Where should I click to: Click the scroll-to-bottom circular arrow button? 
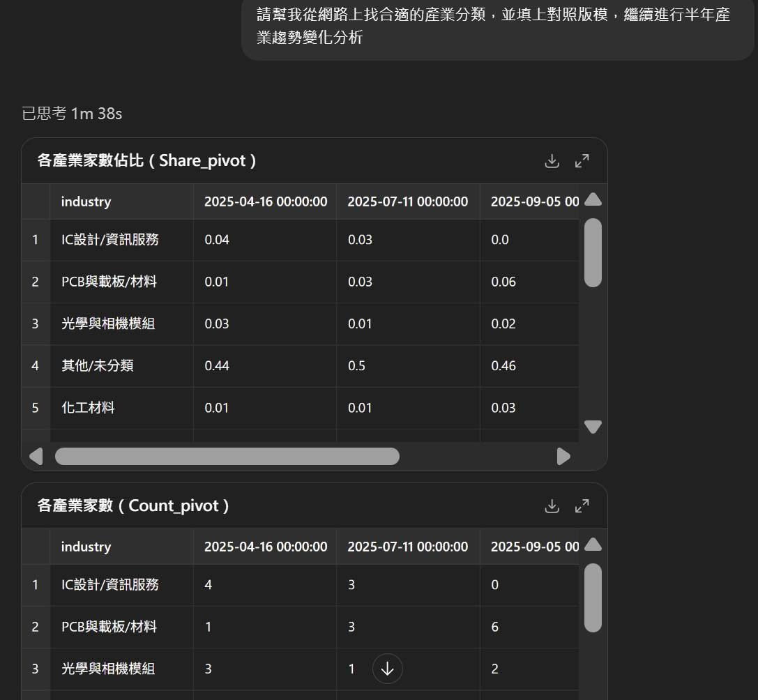pyautogui.click(x=386, y=669)
